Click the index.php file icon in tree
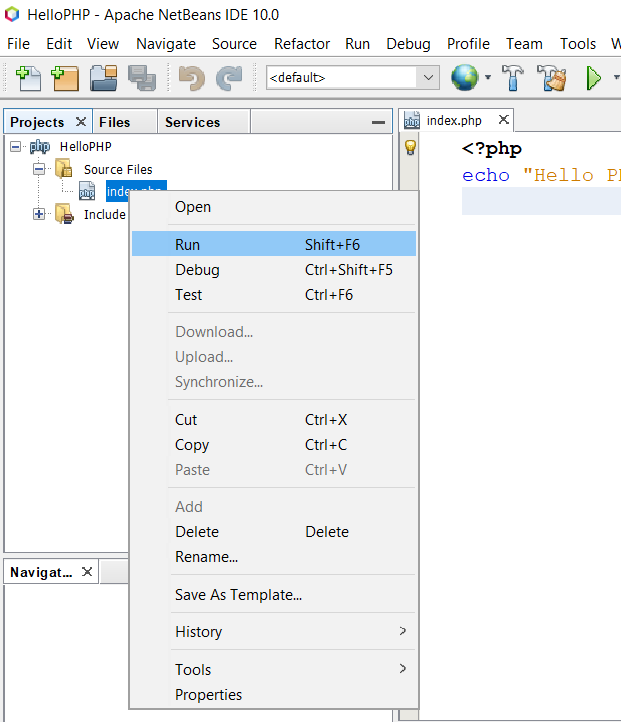 point(87,191)
